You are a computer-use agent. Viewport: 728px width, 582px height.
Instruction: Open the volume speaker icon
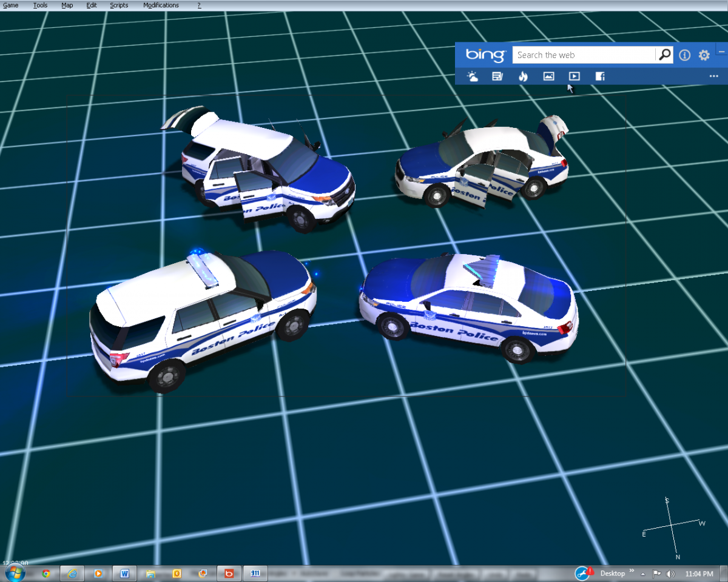pos(670,574)
